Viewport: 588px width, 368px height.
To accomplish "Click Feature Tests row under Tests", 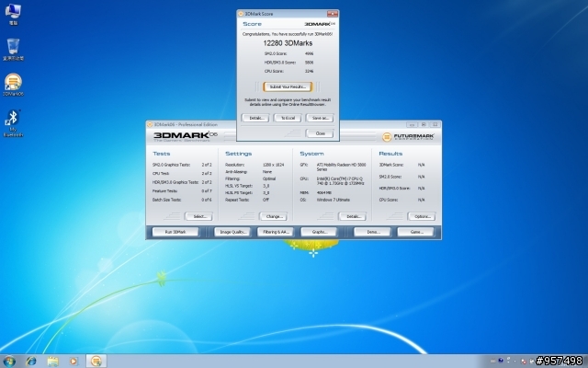I will (182, 191).
